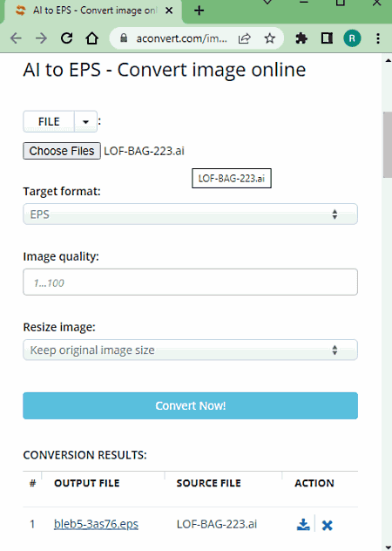Viewport: 392px width, 551px height.
Task: Focus the Image quality input field
Action: 191,282
